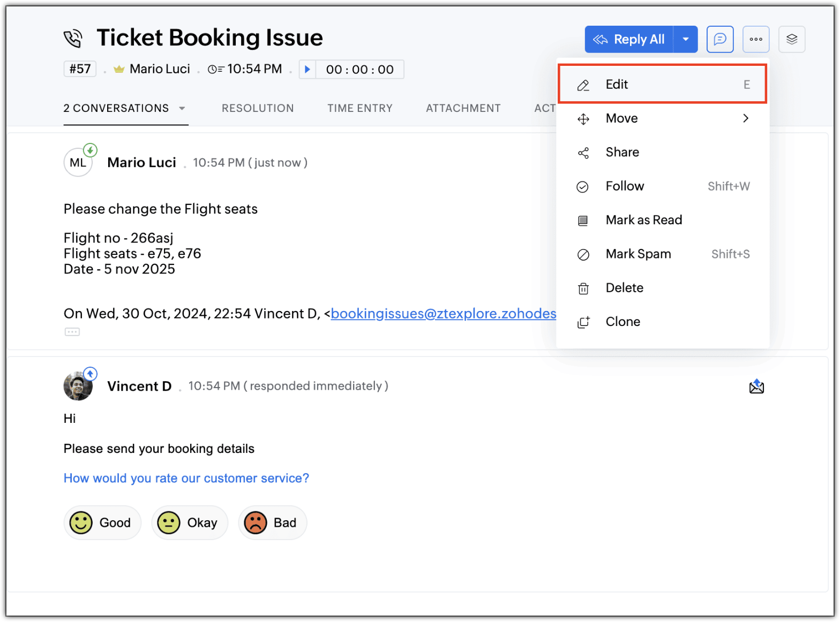Open the three-dots more actions menu
This screenshot has width=840, height=622.
pos(755,39)
